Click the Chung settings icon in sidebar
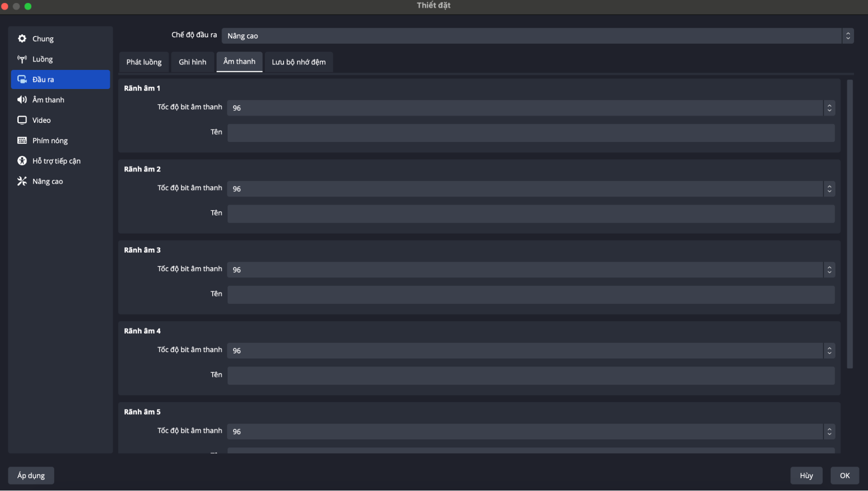 click(22, 37)
